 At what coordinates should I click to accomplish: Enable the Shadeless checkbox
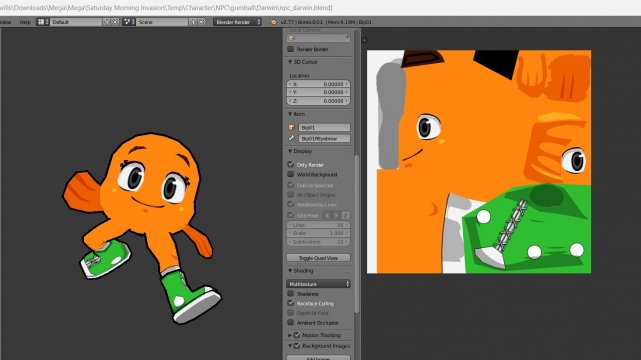coord(291,293)
